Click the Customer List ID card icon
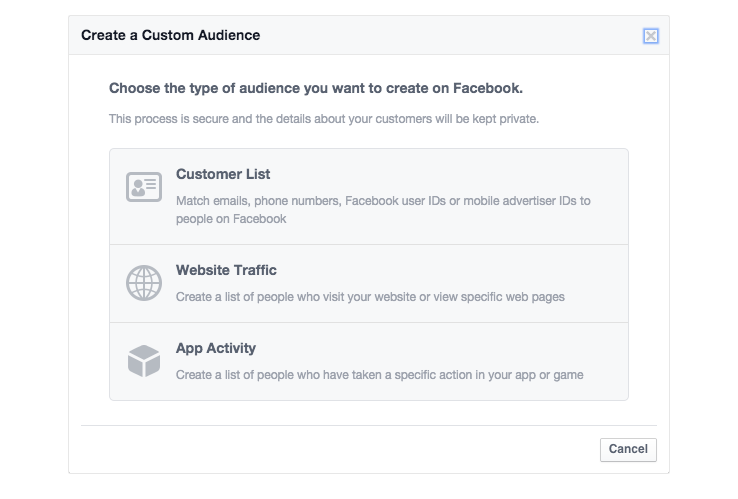 [144, 187]
